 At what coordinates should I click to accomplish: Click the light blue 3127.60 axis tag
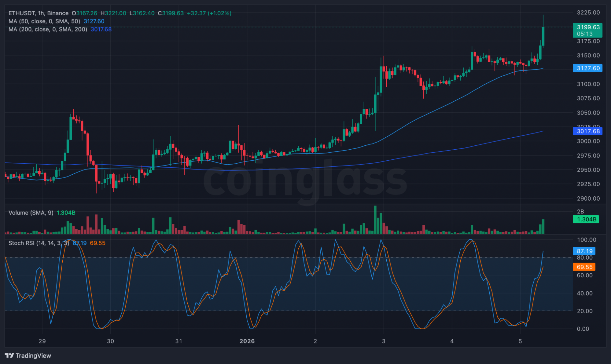[587, 68]
